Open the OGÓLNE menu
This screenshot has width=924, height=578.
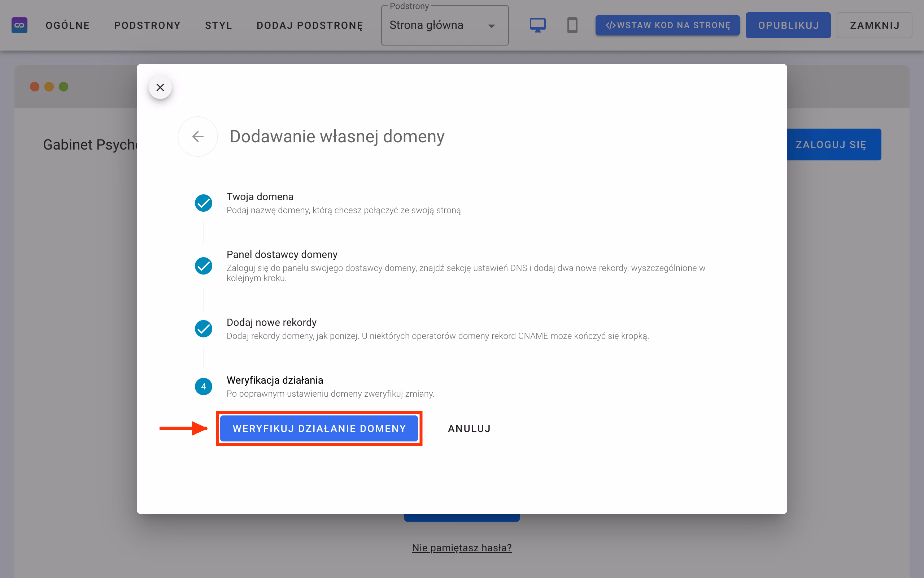[x=67, y=25]
